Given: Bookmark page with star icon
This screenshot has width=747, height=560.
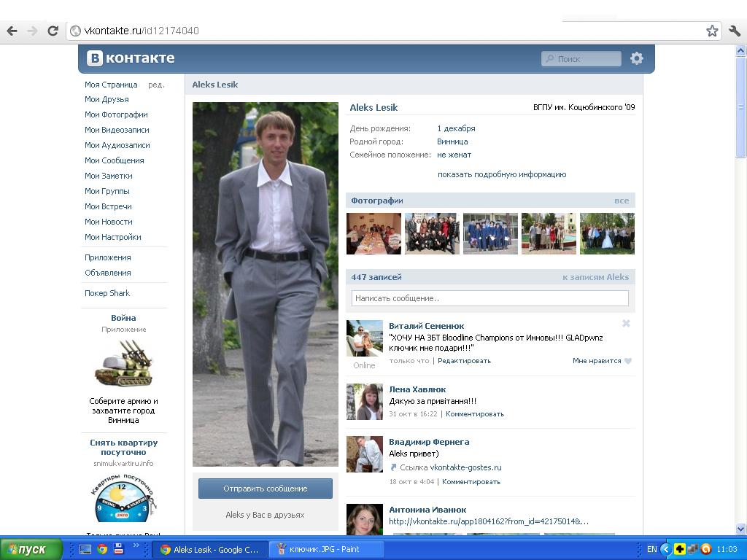Looking at the screenshot, I should click(x=712, y=31).
